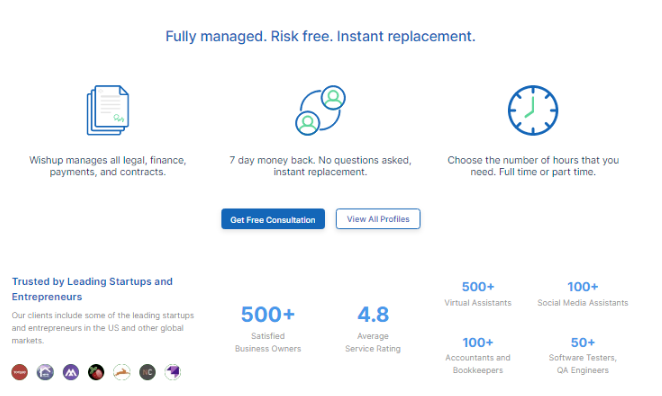This screenshot has width=662, height=396.
Task: Select the 100+ Accountants and Bookkeepers stat
Action: [478, 355]
